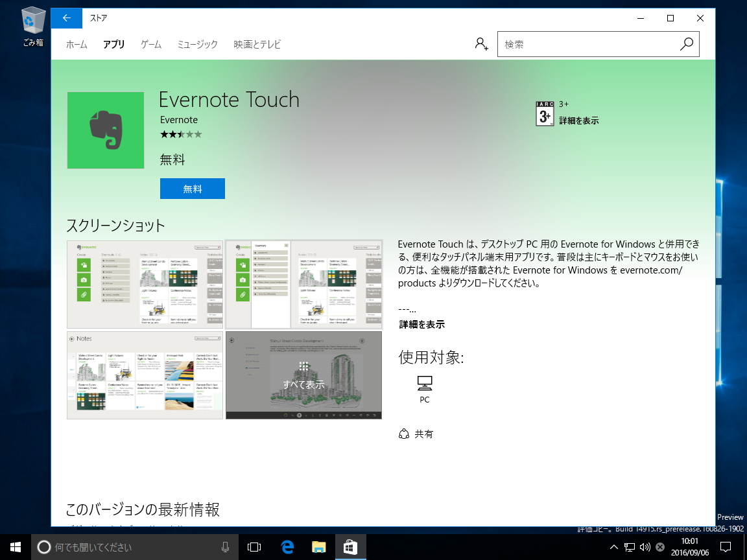747x560 pixels.
Task: Click the search magnifier icon
Action: coord(686,44)
